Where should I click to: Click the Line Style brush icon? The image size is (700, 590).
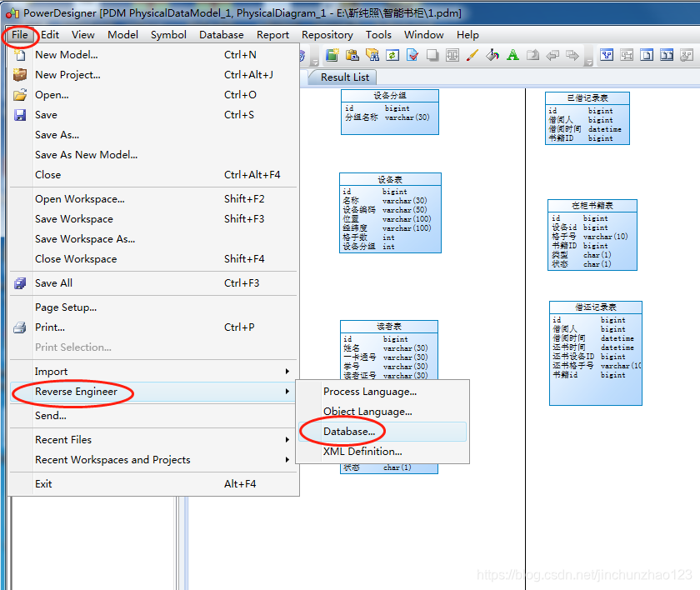472,55
